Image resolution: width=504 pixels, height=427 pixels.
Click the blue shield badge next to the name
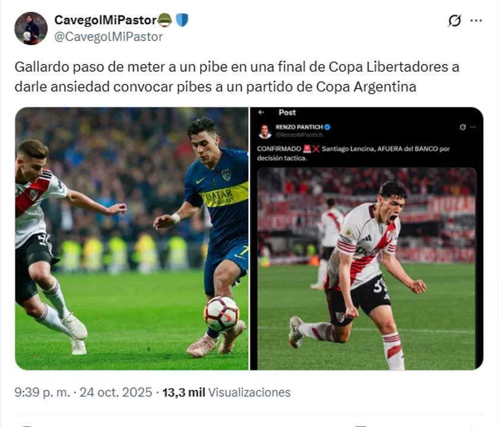click(x=182, y=20)
